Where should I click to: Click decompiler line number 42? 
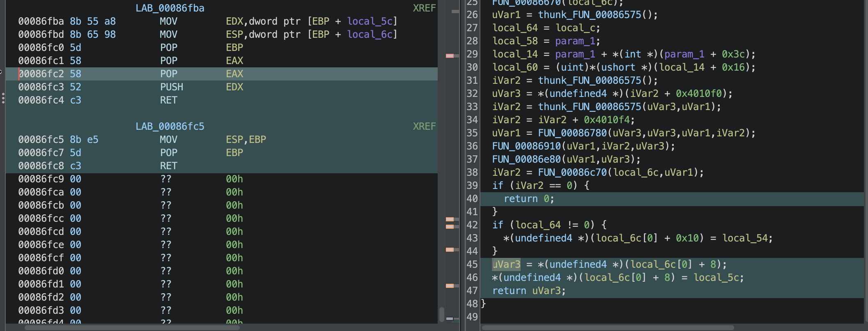pyautogui.click(x=472, y=225)
